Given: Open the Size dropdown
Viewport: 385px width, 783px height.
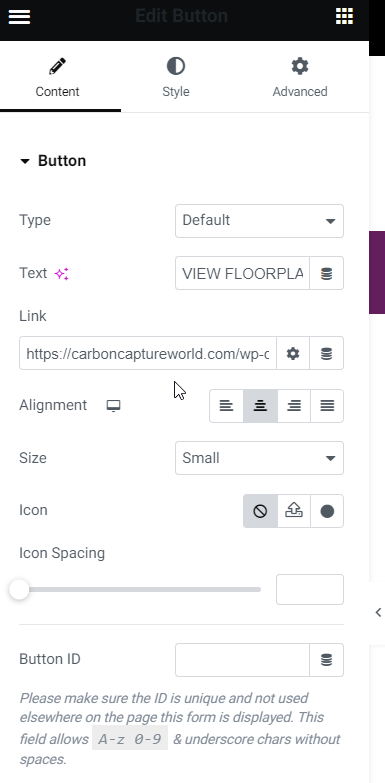Looking at the screenshot, I should point(259,458).
